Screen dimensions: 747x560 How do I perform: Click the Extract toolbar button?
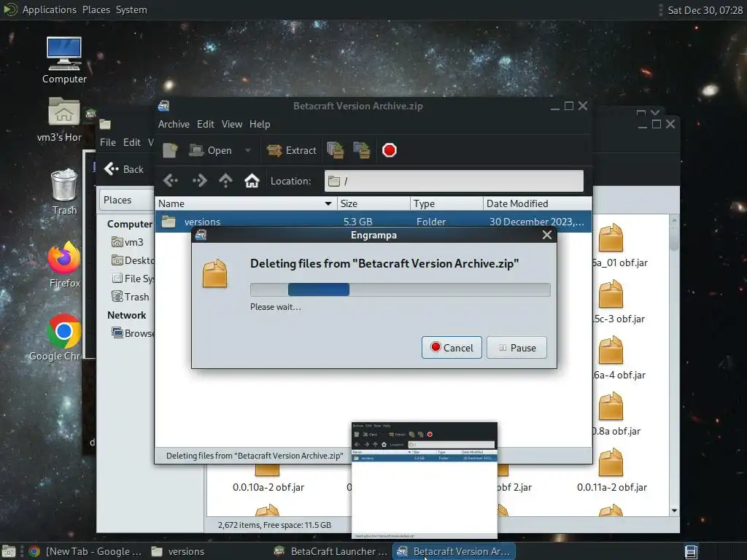(x=292, y=150)
